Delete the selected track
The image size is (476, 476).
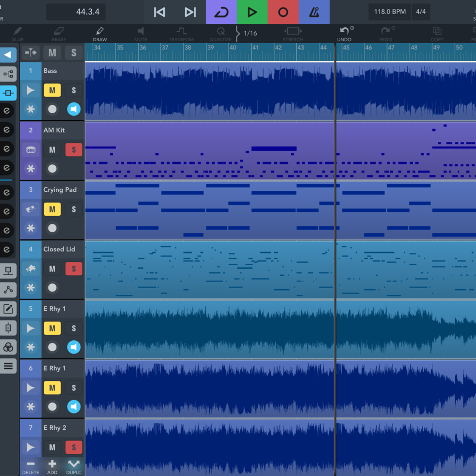[31, 467]
